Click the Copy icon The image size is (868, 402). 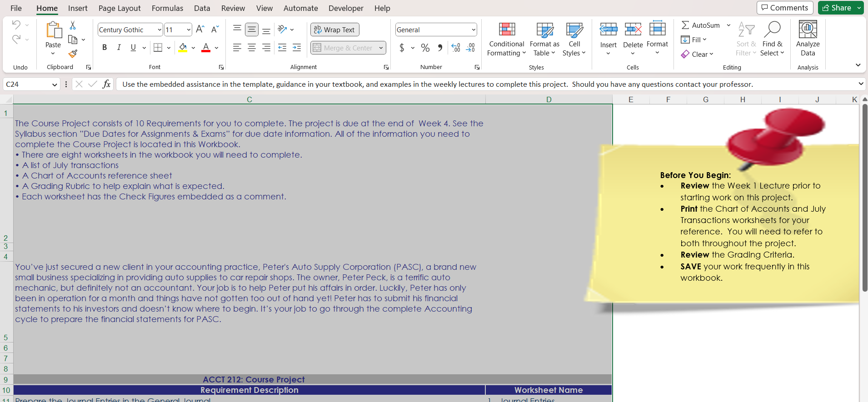pyautogui.click(x=73, y=40)
